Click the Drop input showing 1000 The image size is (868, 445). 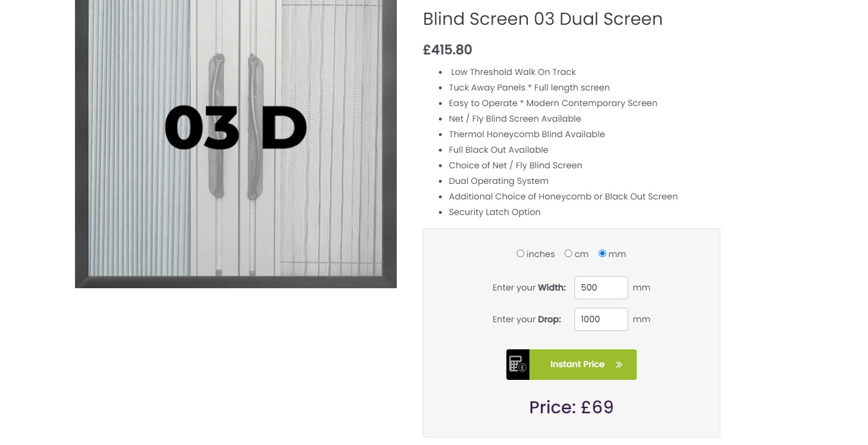(x=601, y=319)
